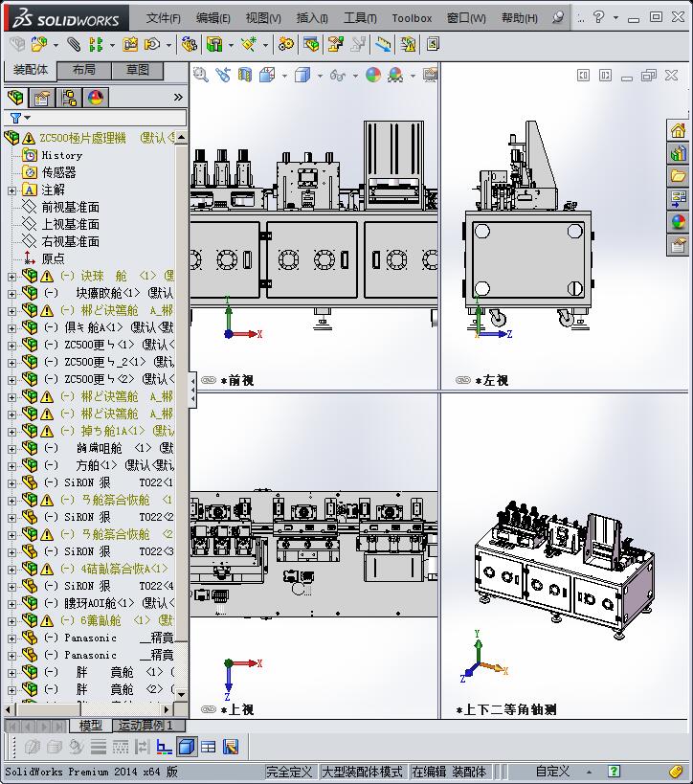
Task: Click the feature tree horizontal scrollbar right arrow
Action: [x=167, y=709]
